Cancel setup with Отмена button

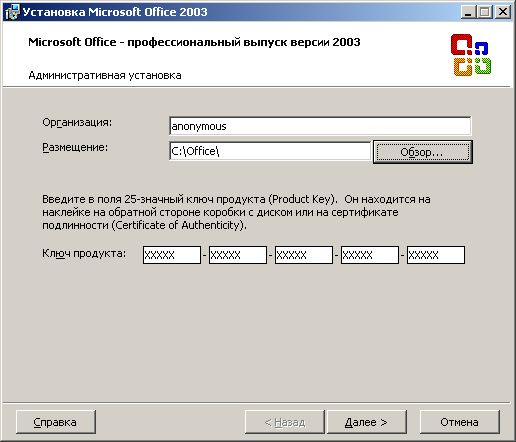(459, 422)
